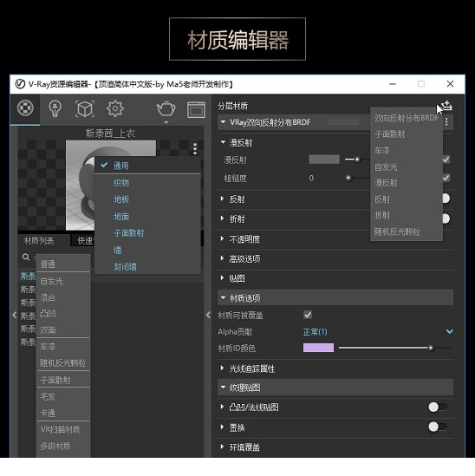Collapse the 漫反射 section
This screenshot has height=476, width=475.
223,142
